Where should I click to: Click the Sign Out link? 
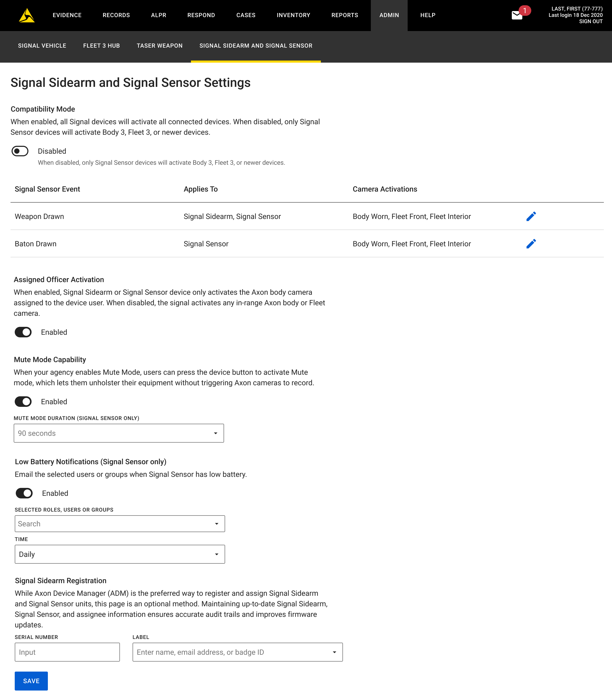(590, 22)
